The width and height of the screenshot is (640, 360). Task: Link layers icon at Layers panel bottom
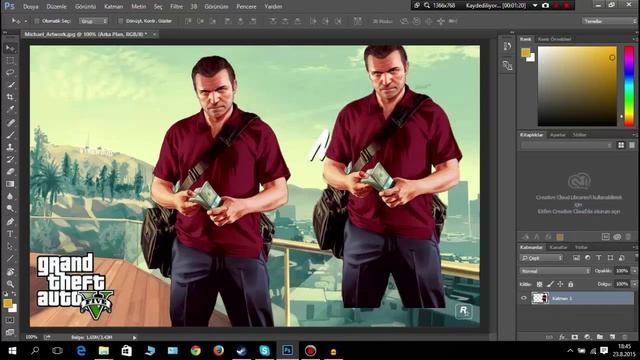click(549, 337)
